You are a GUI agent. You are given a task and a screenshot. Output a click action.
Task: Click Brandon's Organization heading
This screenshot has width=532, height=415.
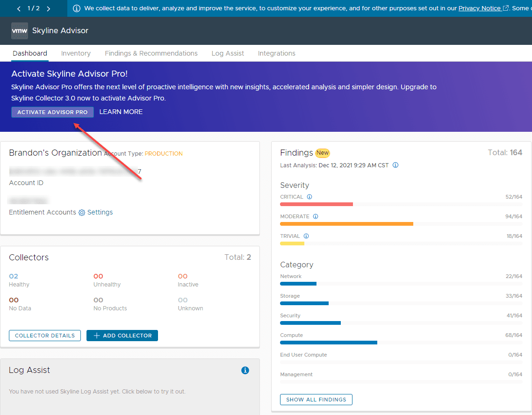click(x=55, y=153)
